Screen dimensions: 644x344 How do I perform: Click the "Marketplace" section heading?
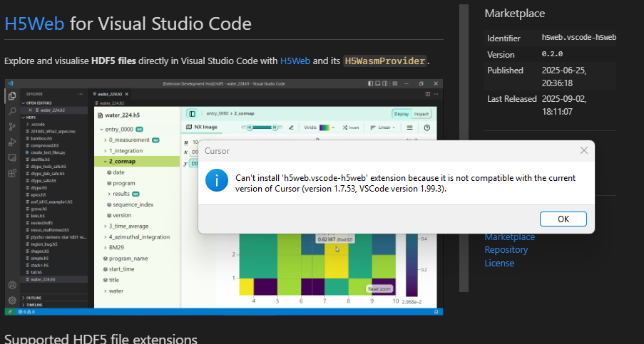[x=515, y=14]
